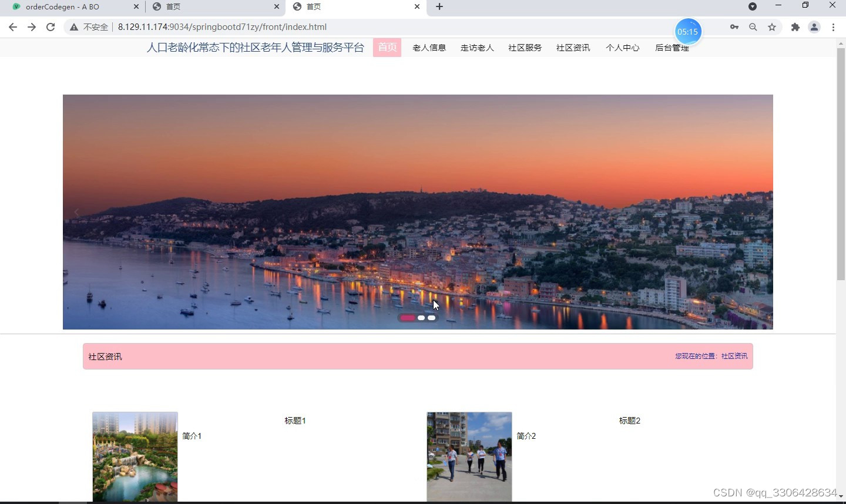Go forward with the browser forward arrow
846x504 pixels.
coord(32,27)
